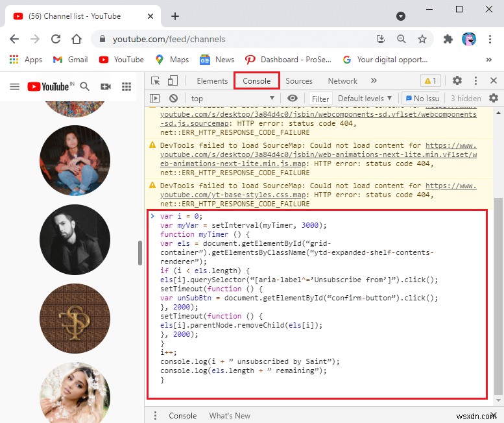Open channel with woman in plaid jacket
The image size is (504, 423).
(75, 160)
